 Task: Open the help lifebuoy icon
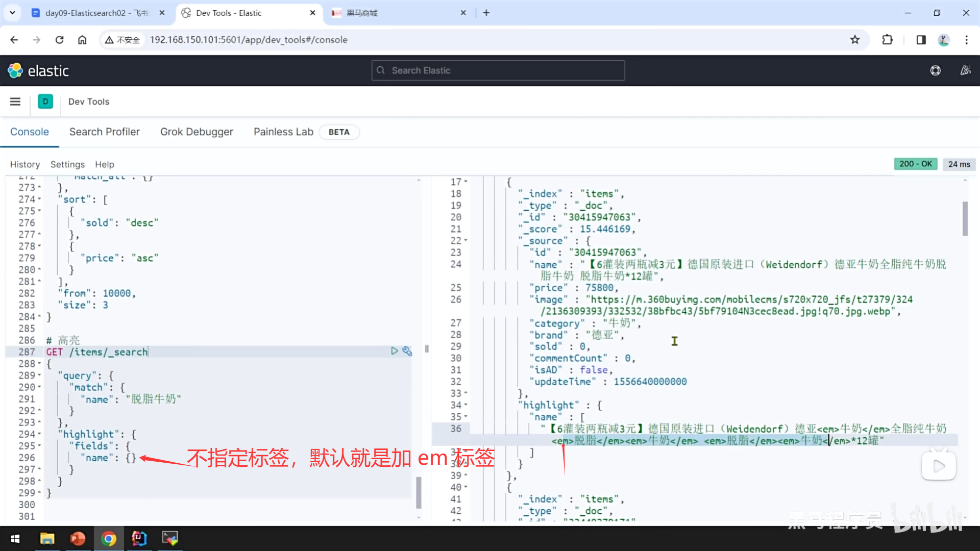[x=935, y=70]
